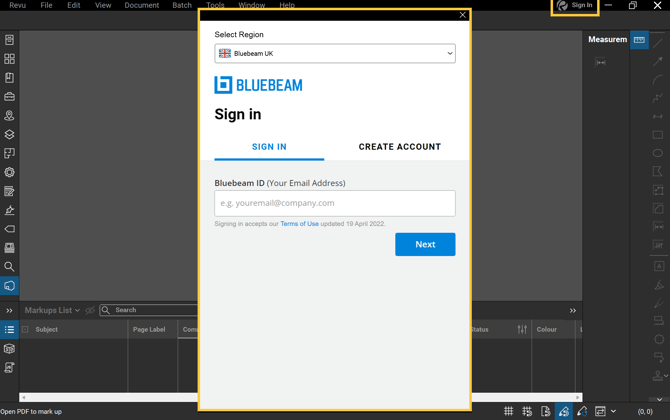Select the SIGN IN tab
This screenshot has height=420, width=670.
click(x=269, y=147)
